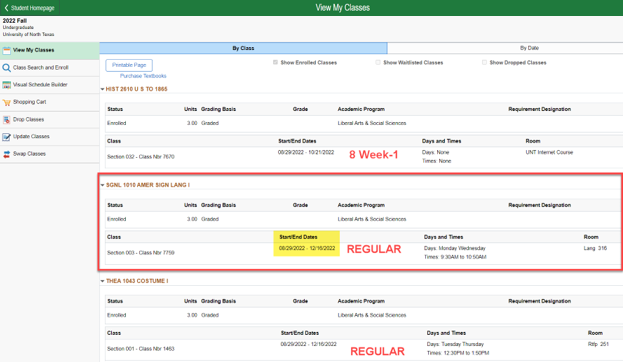The image size is (624, 362).
Task: Open Class Search and Enroll
Action: (49, 68)
